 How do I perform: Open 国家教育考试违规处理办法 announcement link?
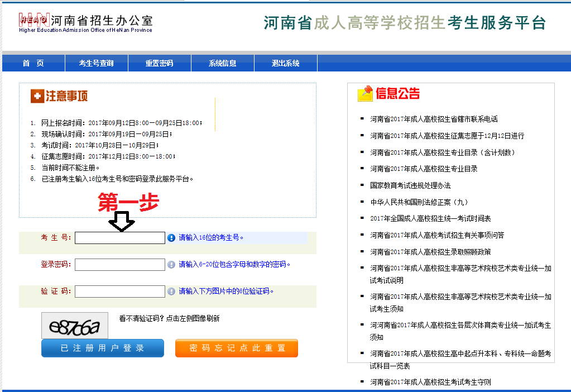click(410, 185)
